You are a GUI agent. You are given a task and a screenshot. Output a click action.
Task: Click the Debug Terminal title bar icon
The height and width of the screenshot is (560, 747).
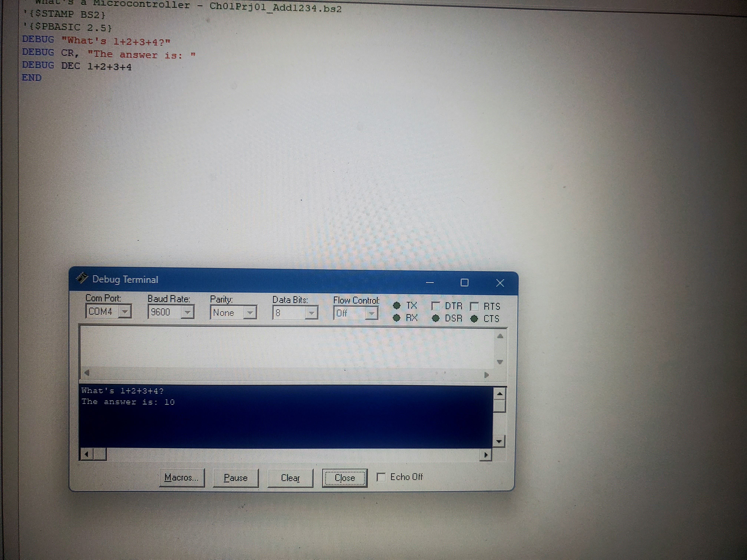click(82, 278)
